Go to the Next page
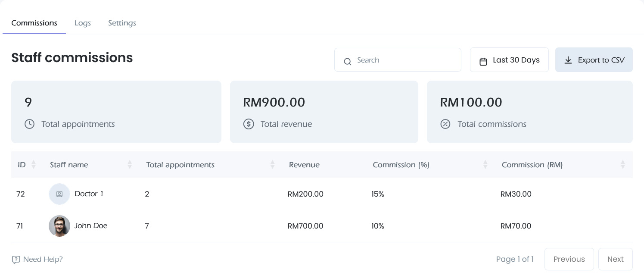644x279 pixels. click(615, 259)
